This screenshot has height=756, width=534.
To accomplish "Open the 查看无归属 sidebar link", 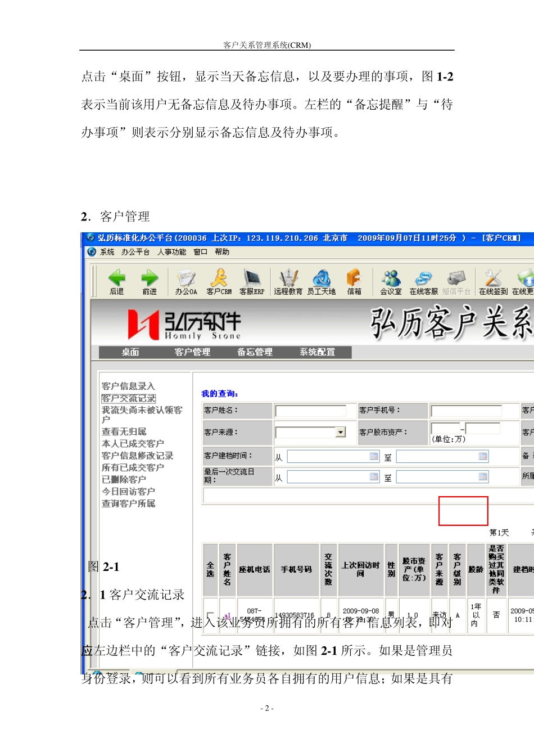I will (124, 431).
